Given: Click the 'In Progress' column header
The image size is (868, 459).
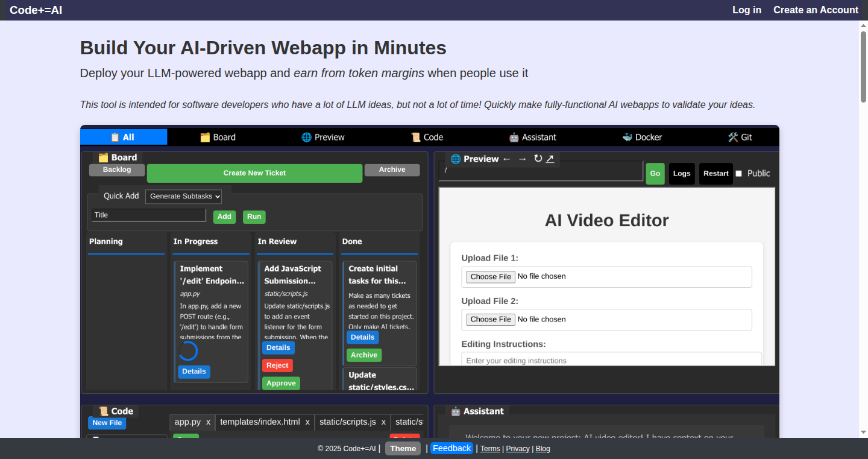Looking at the screenshot, I should point(195,241).
